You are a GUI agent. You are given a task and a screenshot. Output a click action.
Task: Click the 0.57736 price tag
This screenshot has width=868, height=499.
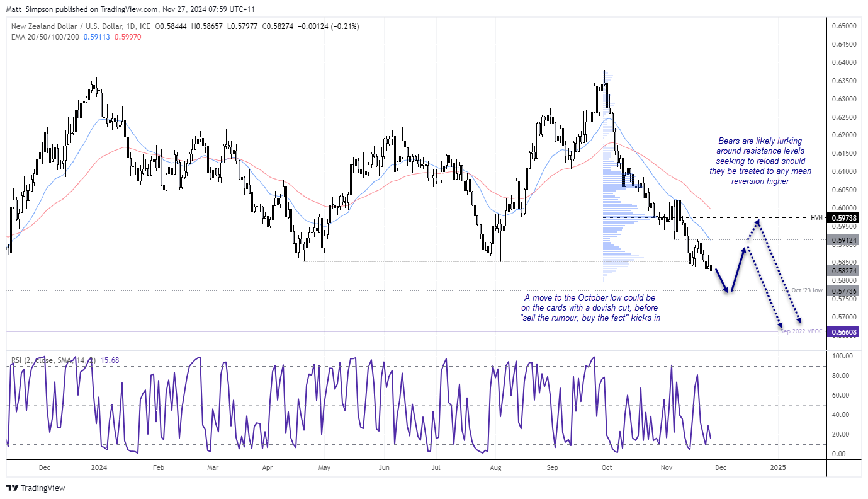(x=843, y=290)
